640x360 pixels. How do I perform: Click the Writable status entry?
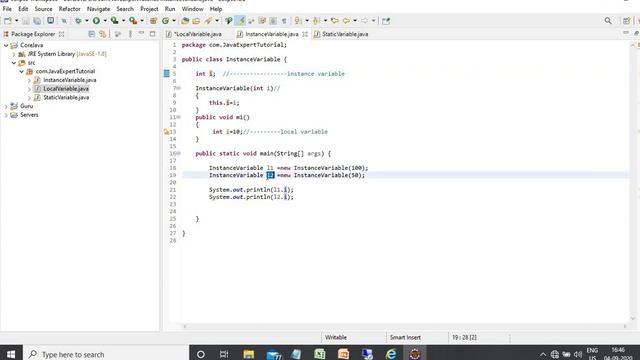(x=336, y=338)
